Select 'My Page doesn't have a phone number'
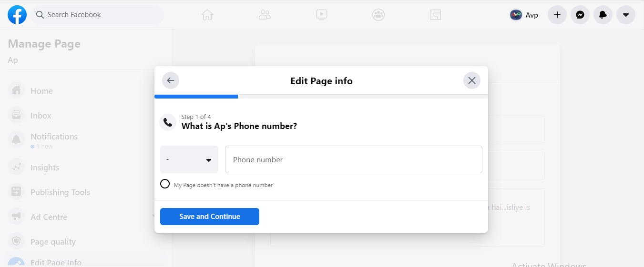This screenshot has height=267, width=644. tap(165, 184)
